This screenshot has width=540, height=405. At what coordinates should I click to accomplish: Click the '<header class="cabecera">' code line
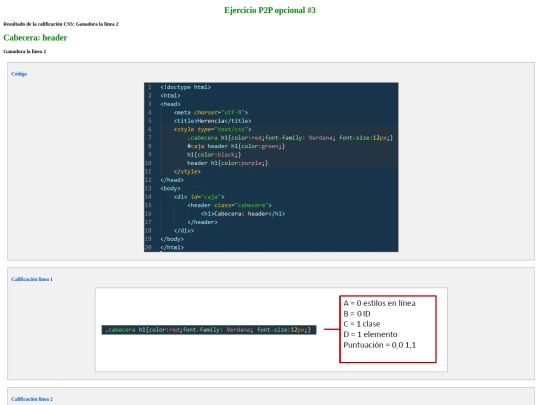(229, 205)
